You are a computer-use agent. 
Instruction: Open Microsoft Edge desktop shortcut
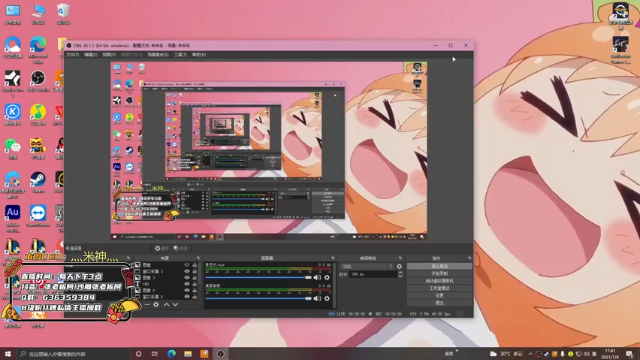[x=38, y=49]
